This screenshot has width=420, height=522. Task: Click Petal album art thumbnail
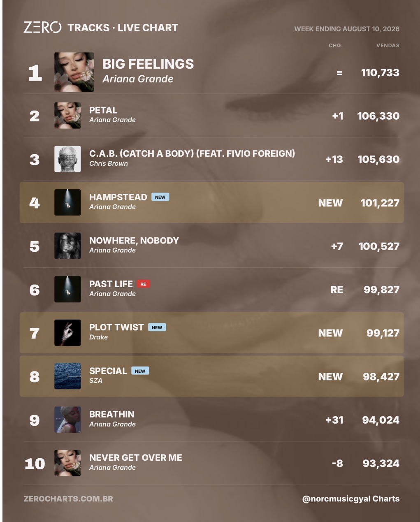(67, 116)
